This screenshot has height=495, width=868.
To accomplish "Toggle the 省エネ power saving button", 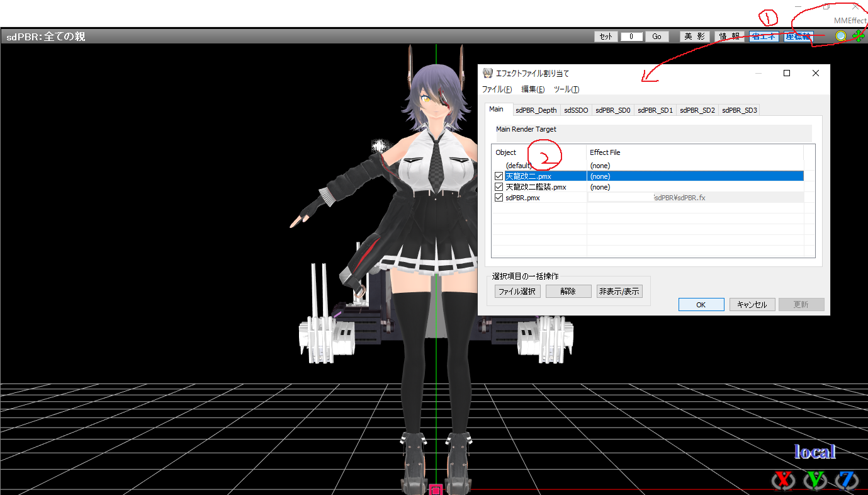I will click(x=762, y=37).
